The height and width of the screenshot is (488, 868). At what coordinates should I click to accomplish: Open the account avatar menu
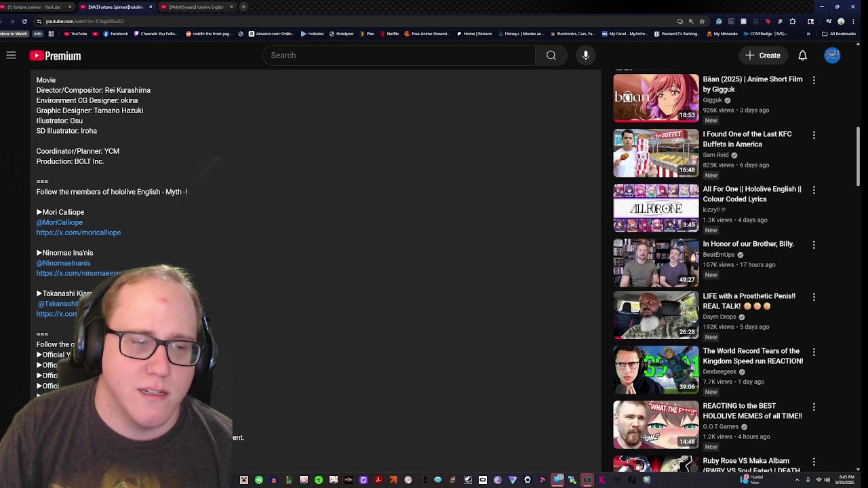[x=832, y=56]
